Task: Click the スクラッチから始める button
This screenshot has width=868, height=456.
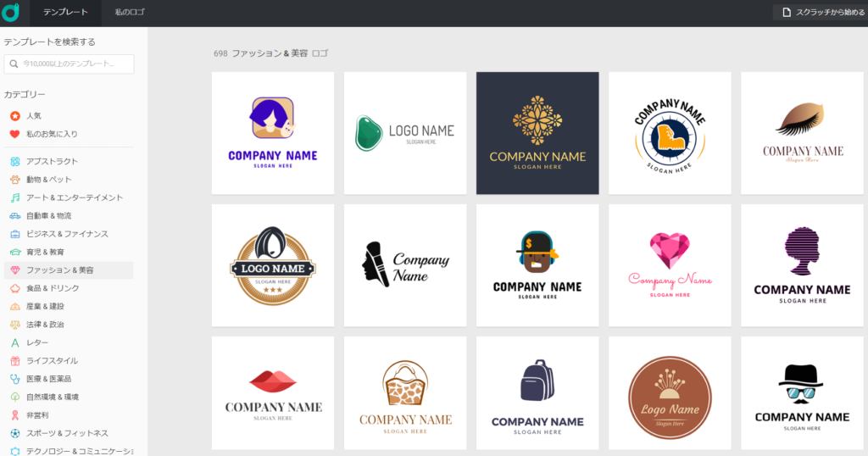Action: [x=818, y=13]
